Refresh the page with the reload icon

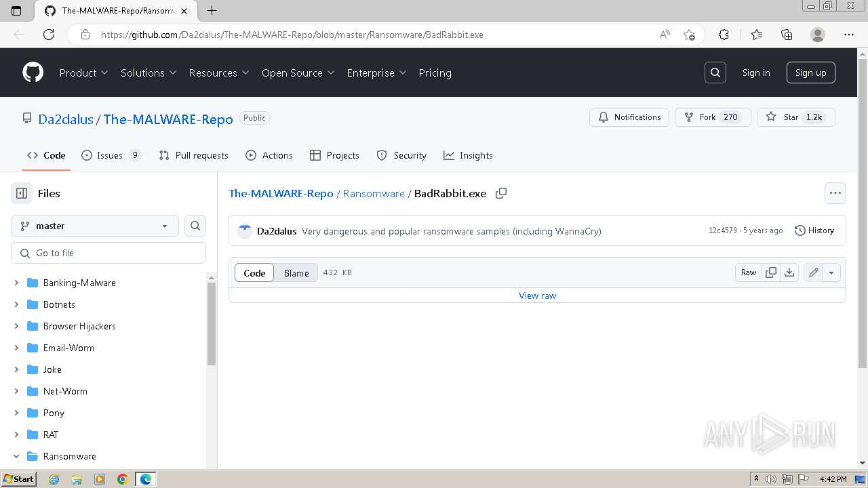(x=49, y=35)
